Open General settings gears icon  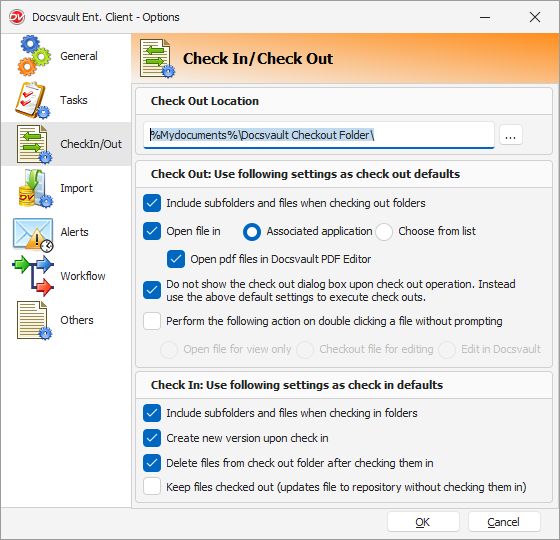34,56
